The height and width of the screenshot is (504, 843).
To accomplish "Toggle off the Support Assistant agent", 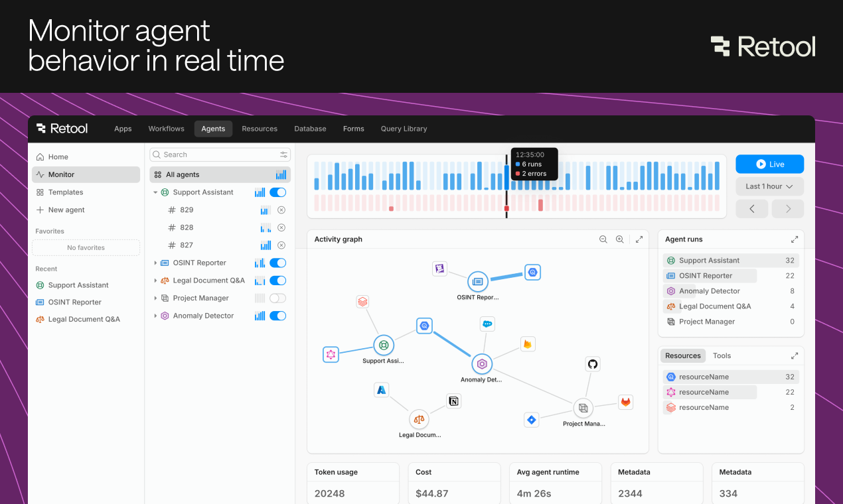I will [x=277, y=192].
